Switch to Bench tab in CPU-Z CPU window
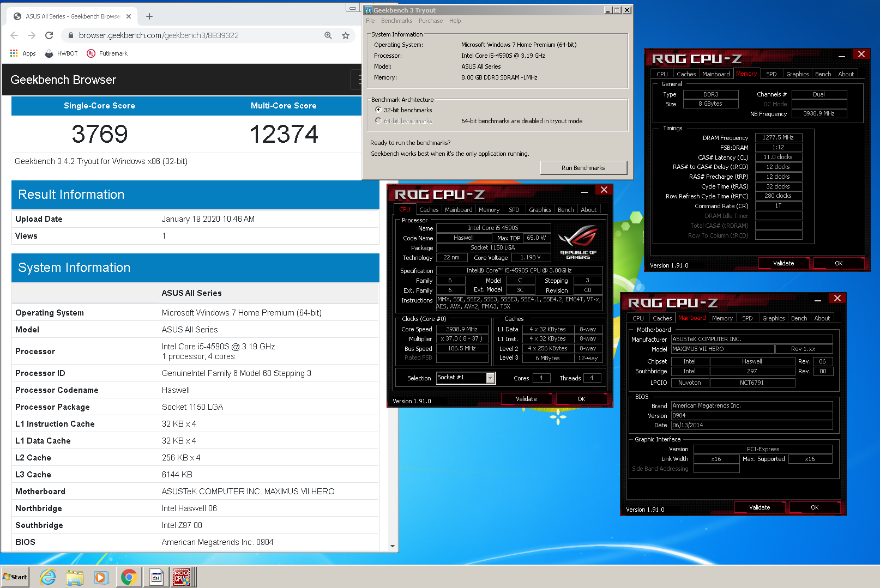The image size is (880, 588). (565, 210)
